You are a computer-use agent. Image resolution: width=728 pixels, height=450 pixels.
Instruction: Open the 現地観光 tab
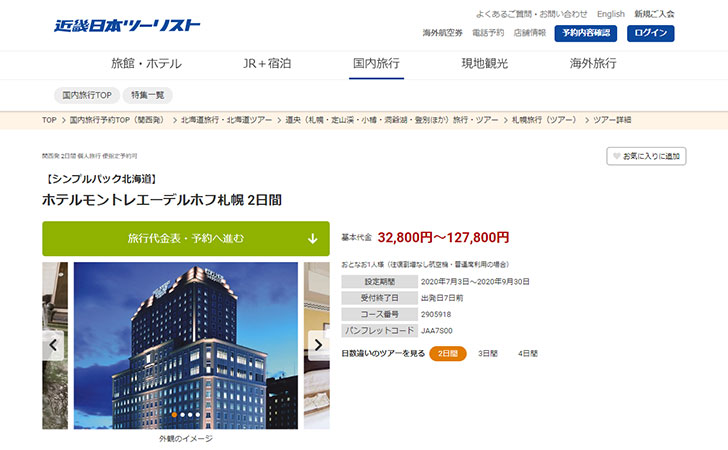484,64
